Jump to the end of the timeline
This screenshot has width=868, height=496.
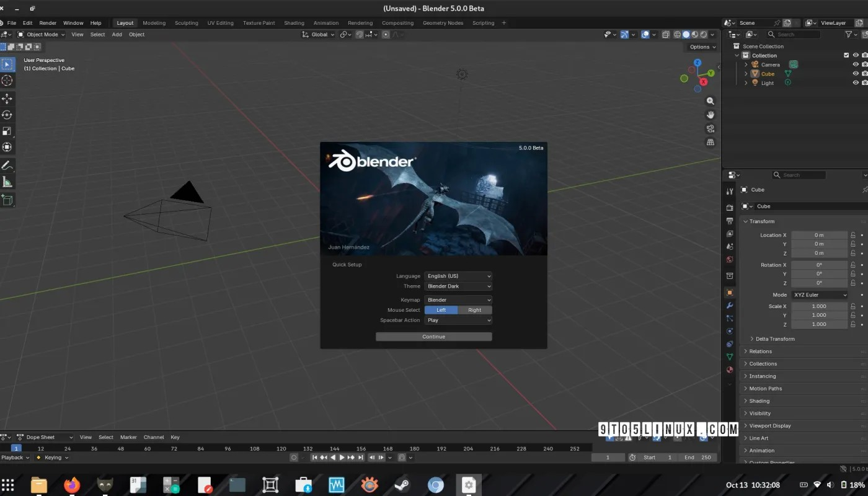(x=360, y=458)
